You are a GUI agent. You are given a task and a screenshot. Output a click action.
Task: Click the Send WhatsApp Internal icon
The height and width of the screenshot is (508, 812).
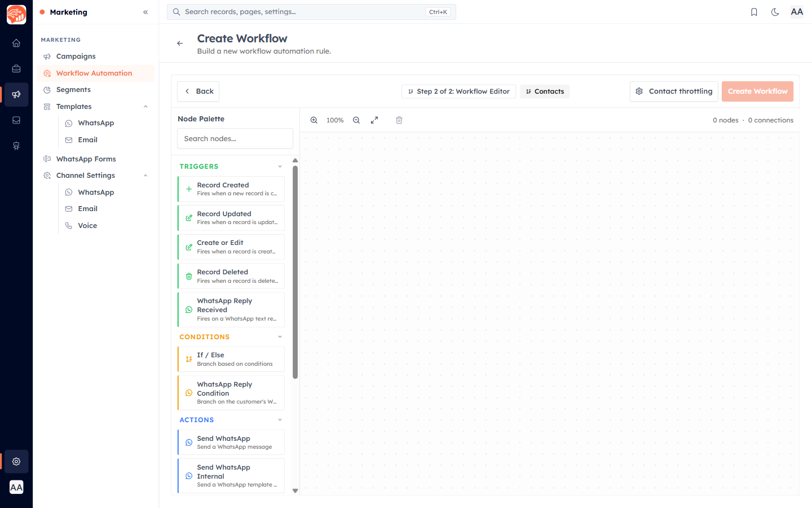(x=189, y=476)
